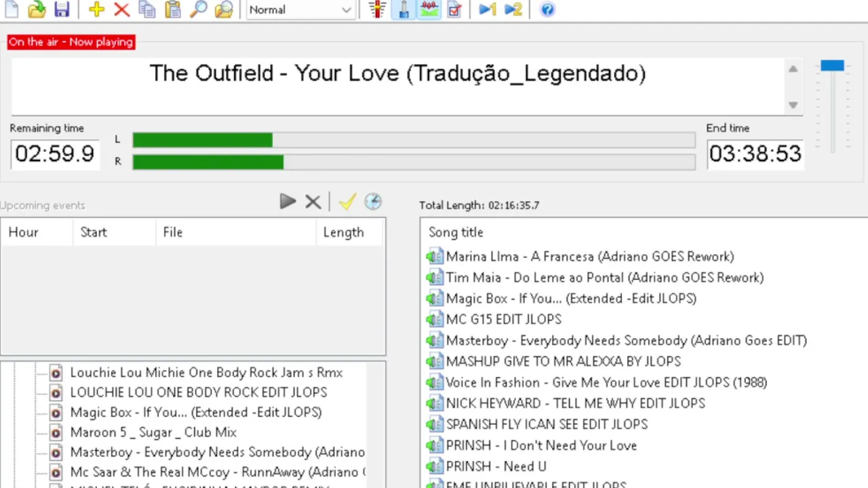The width and height of the screenshot is (868, 488).
Task: Select PRINSH - I Don't Need Your Love
Action: tap(541, 445)
